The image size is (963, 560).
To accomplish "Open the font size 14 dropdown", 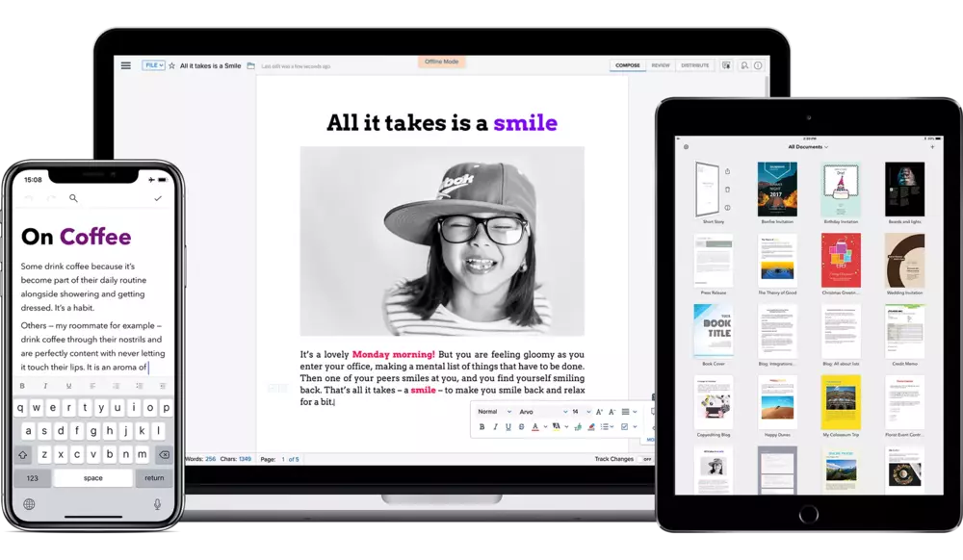I will 581,412.
